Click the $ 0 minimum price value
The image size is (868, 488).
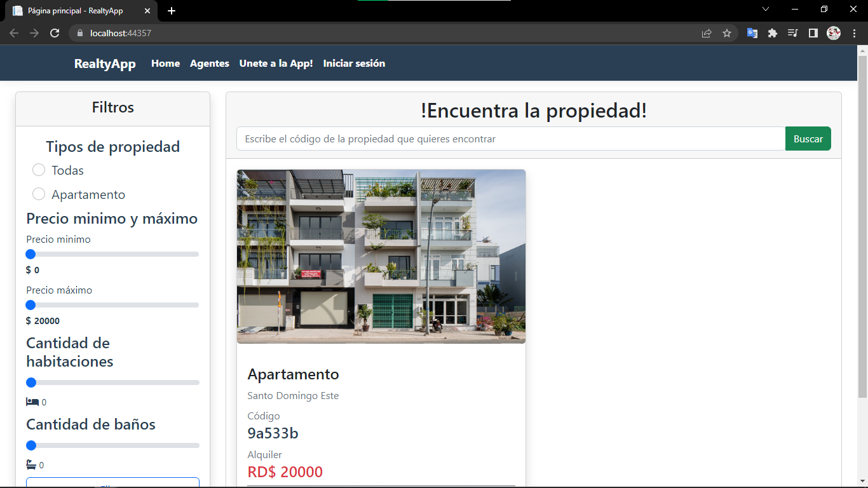point(32,270)
